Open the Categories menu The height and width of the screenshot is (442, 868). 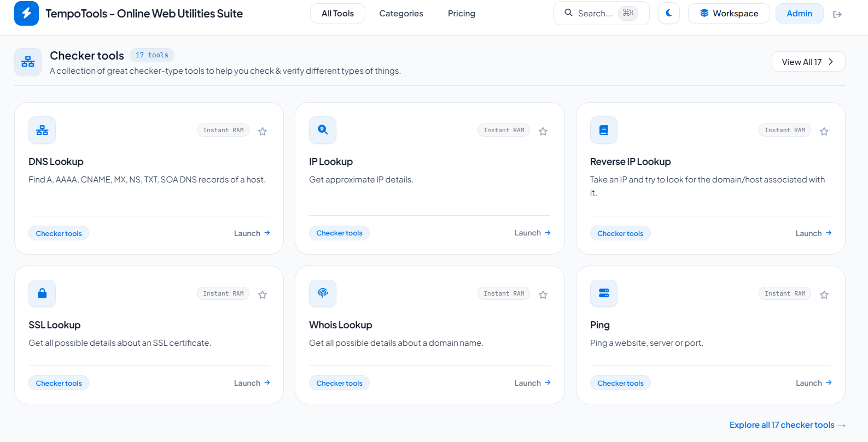401,14
